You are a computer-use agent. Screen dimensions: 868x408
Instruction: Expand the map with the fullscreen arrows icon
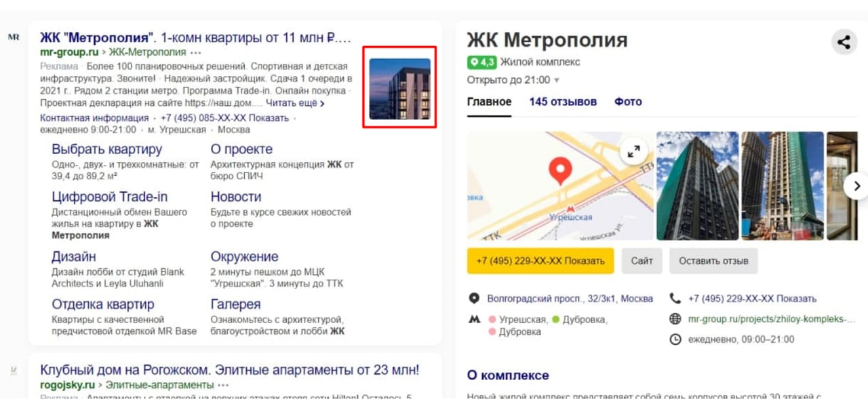(x=633, y=152)
